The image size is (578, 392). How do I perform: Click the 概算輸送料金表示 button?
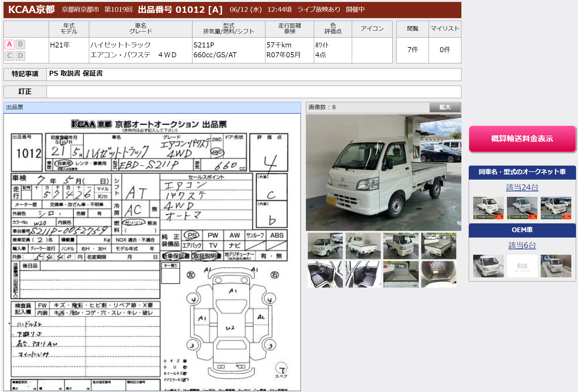[x=522, y=139]
